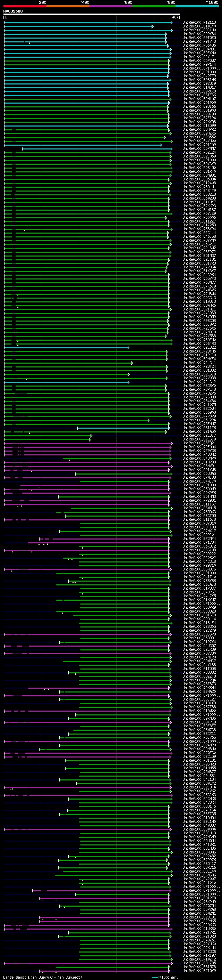Select UniRef100_P42007 label

[199, 879]
